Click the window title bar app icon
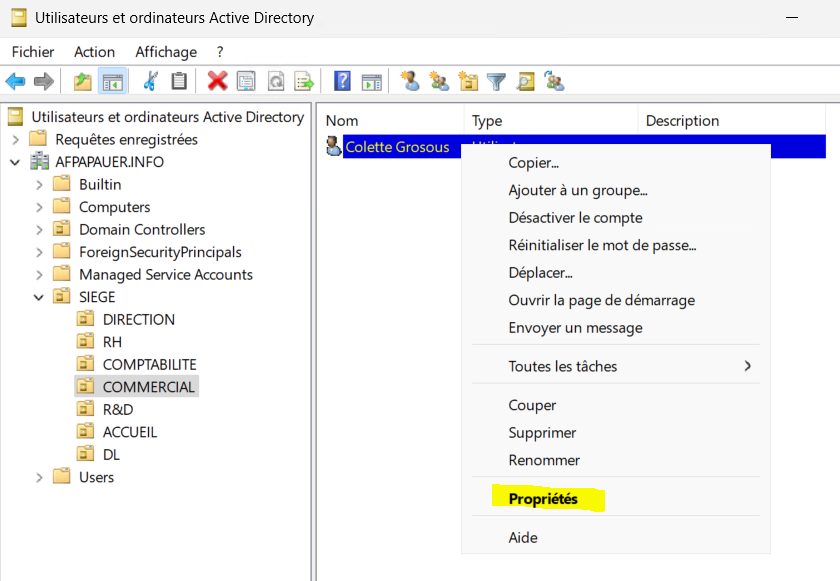Screen dimensions: 840x581 [x=19, y=18]
